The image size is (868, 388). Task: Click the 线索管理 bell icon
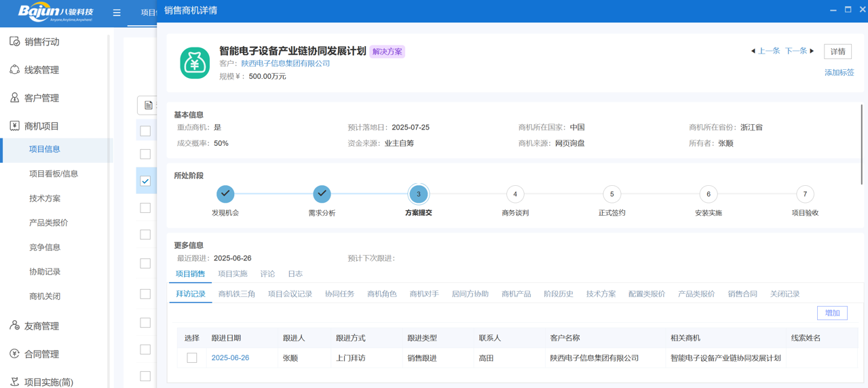coord(14,70)
